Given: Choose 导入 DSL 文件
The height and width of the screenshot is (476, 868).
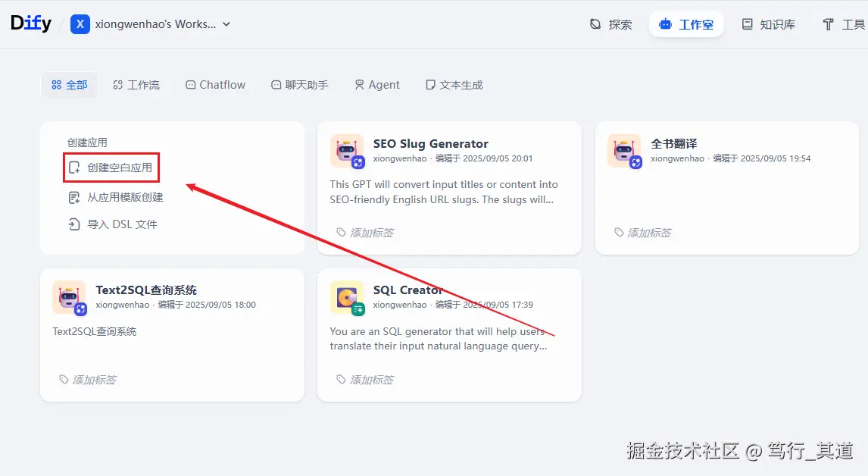Looking at the screenshot, I should 112,224.
